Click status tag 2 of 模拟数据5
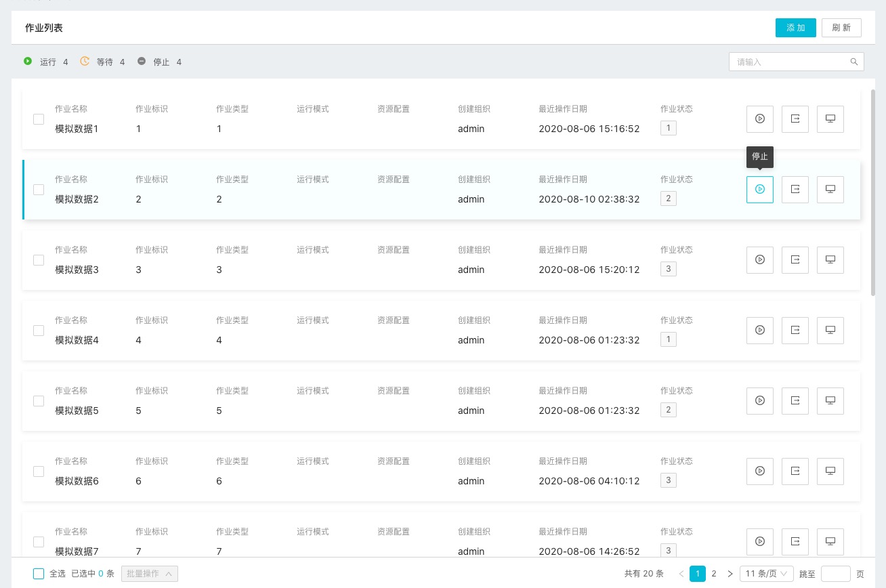This screenshot has width=886, height=588. 669,410
